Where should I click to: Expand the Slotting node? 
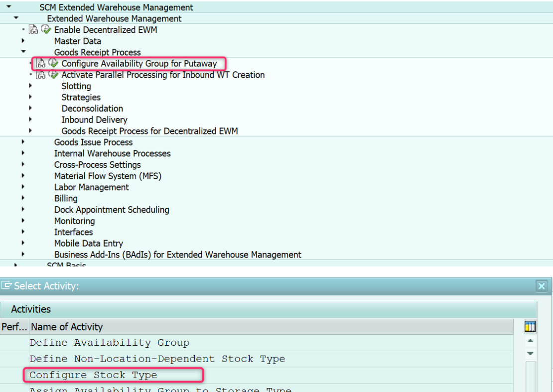coord(30,86)
